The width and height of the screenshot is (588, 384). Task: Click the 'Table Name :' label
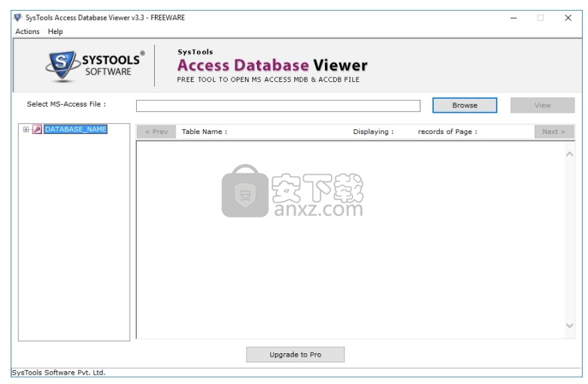204,132
